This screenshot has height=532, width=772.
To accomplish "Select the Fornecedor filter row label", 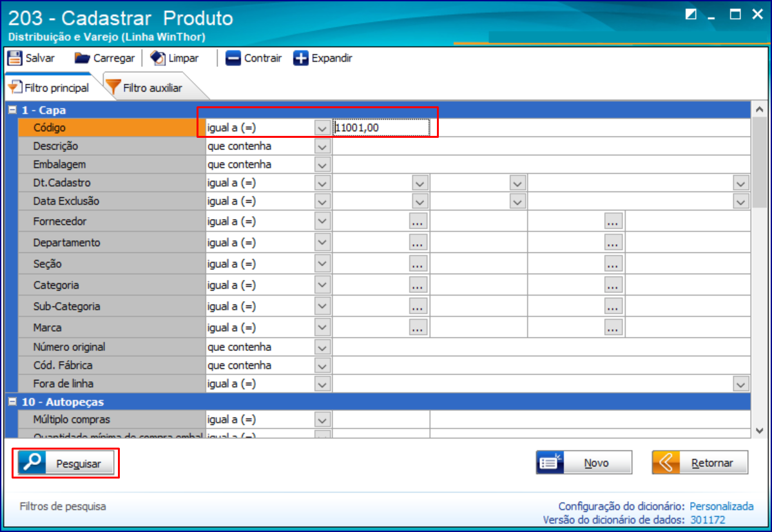I will pos(111,222).
